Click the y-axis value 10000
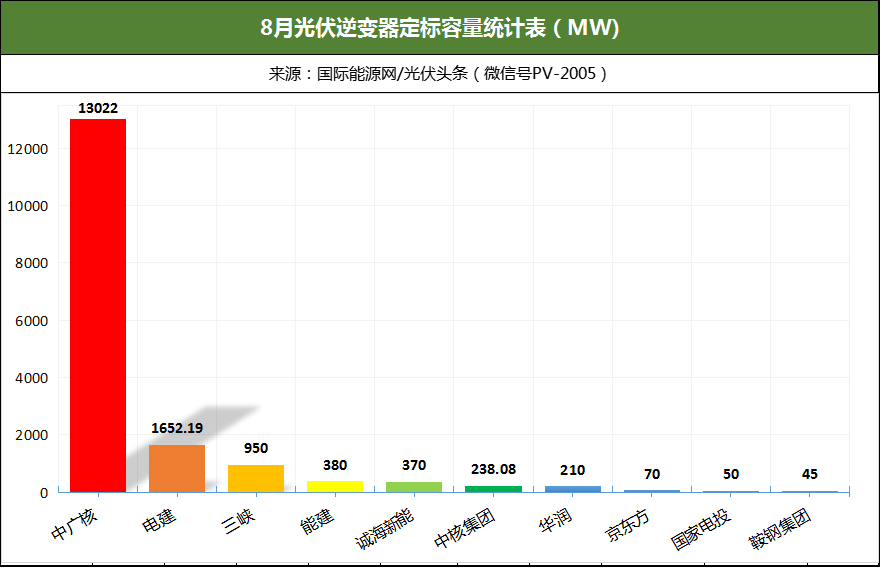The width and height of the screenshot is (881, 568). (28, 206)
